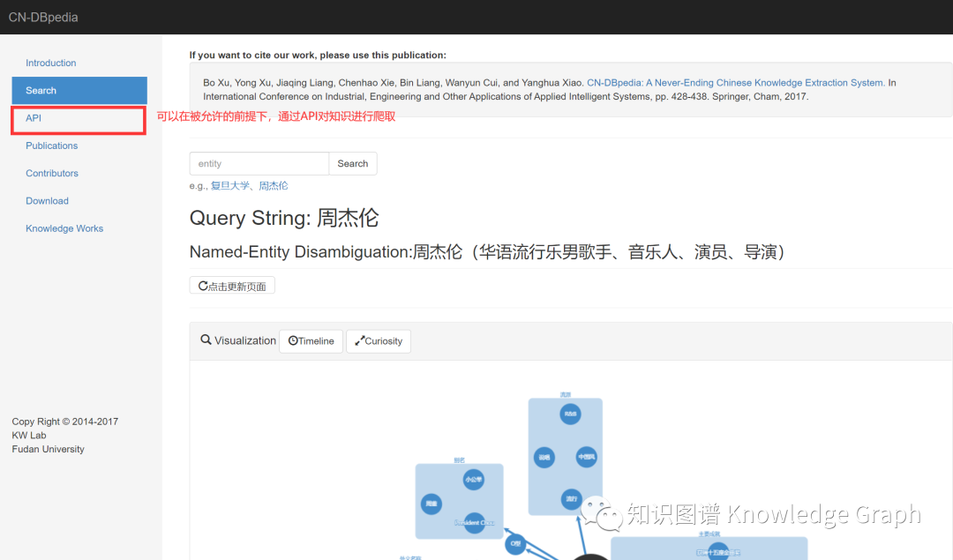The image size is (953, 560).
Task: Click the 别名 group label
Action: pos(460,460)
